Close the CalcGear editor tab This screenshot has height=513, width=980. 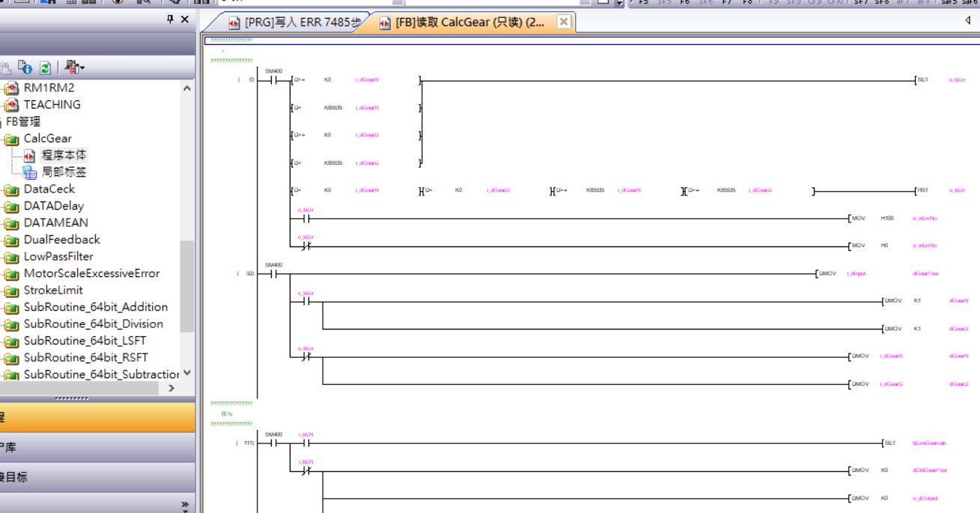(x=564, y=22)
